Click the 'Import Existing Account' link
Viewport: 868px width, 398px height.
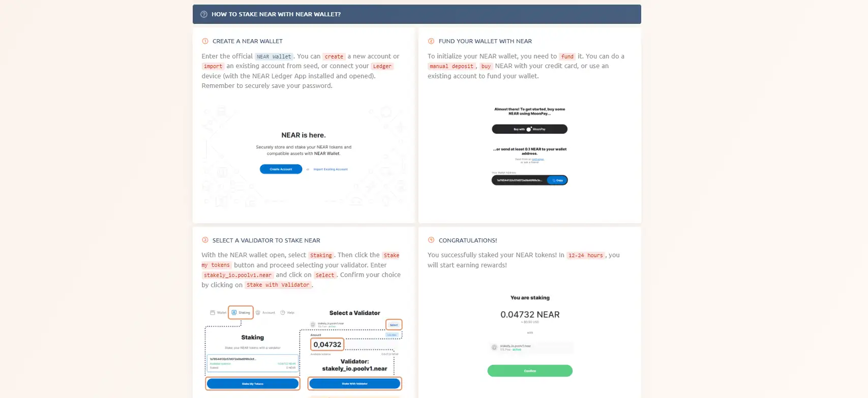pyautogui.click(x=331, y=169)
